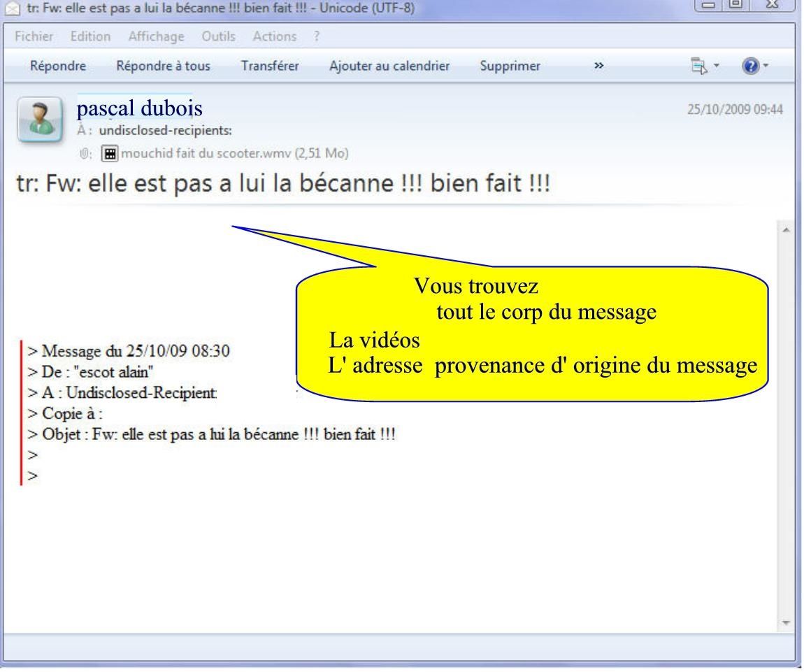Open the mouchid fait du scooter.wmv attachment

[234, 153]
